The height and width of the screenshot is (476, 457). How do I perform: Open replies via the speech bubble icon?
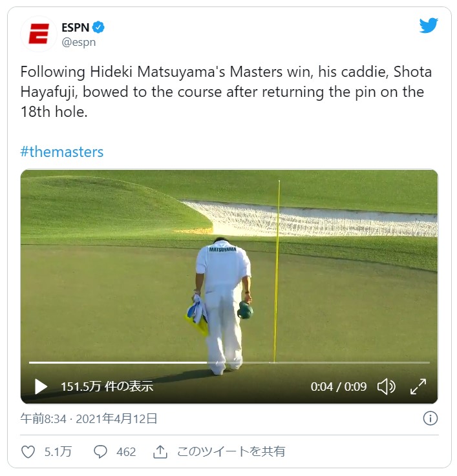coord(100,451)
